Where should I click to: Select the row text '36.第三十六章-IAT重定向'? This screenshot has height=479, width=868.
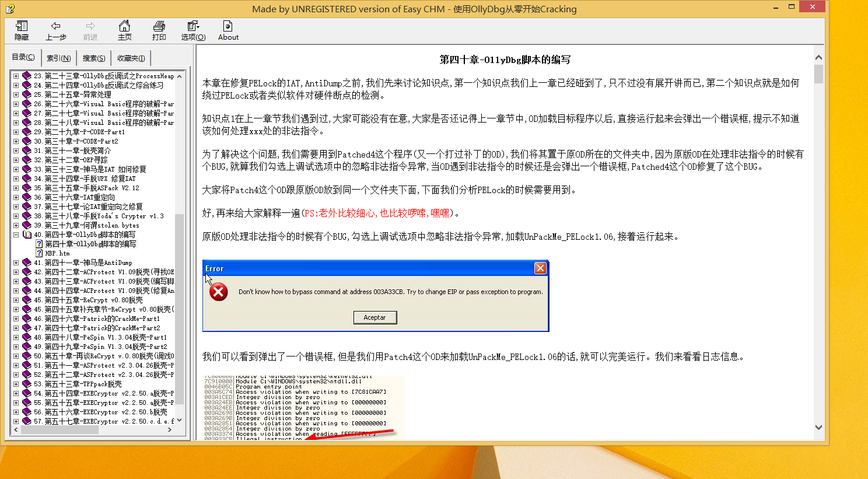point(74,197)
